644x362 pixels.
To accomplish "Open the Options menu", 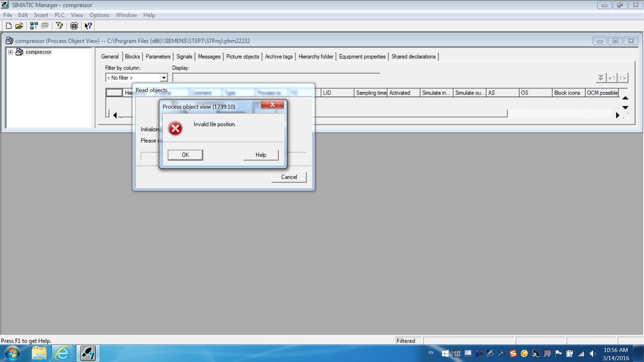I will [x=99, y=15].
